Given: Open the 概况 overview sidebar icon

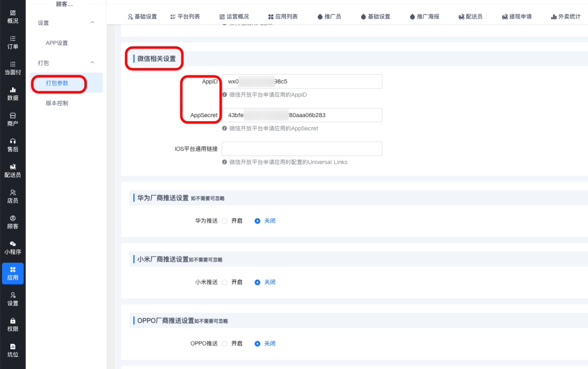Looking at the screenshot, I should coord(13,17).
